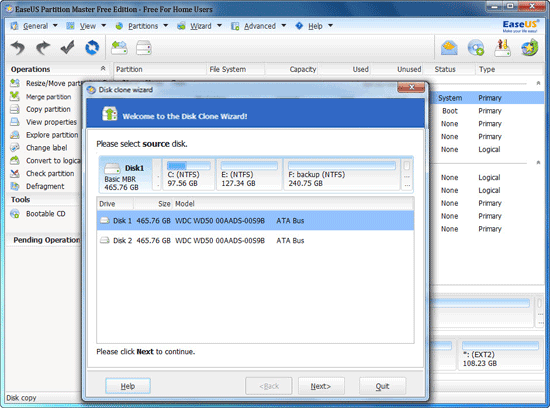Expand the Advanced menu dropdown arrow
Screen dimensions: 550x408
[283, 26]
